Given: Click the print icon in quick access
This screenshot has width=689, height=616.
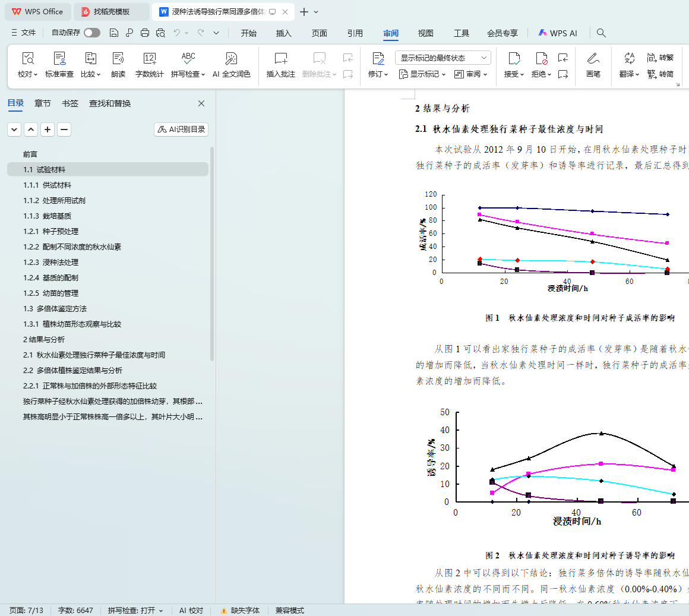Looking at the screenshot, I should click(x=145, y=33).
